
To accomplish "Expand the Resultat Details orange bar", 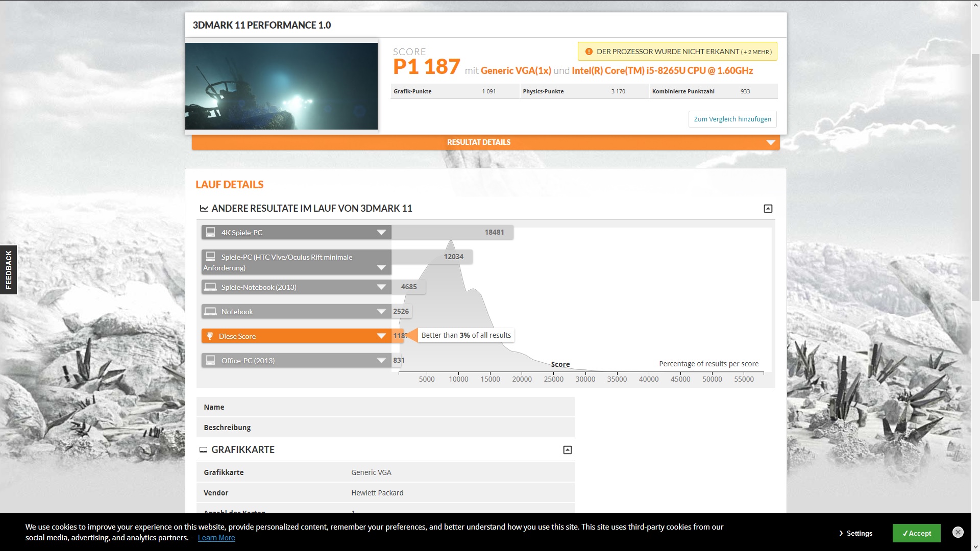I will [770, 142].
